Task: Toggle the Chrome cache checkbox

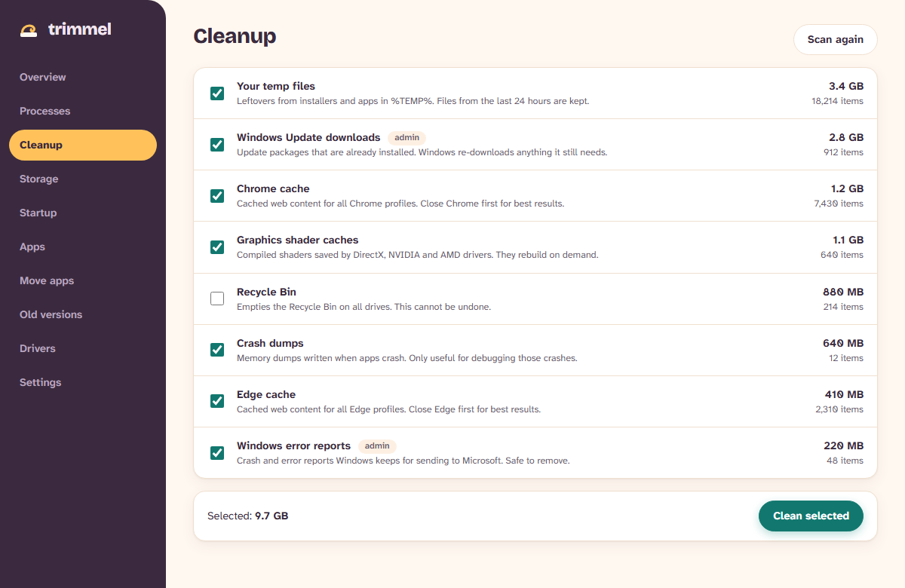Action: (x=217, y=196)
